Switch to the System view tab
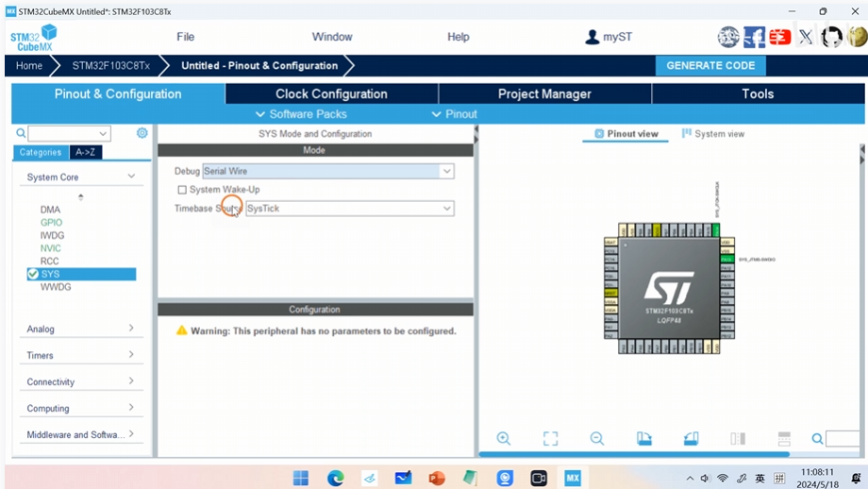868x489 pixels. (713, 133)
